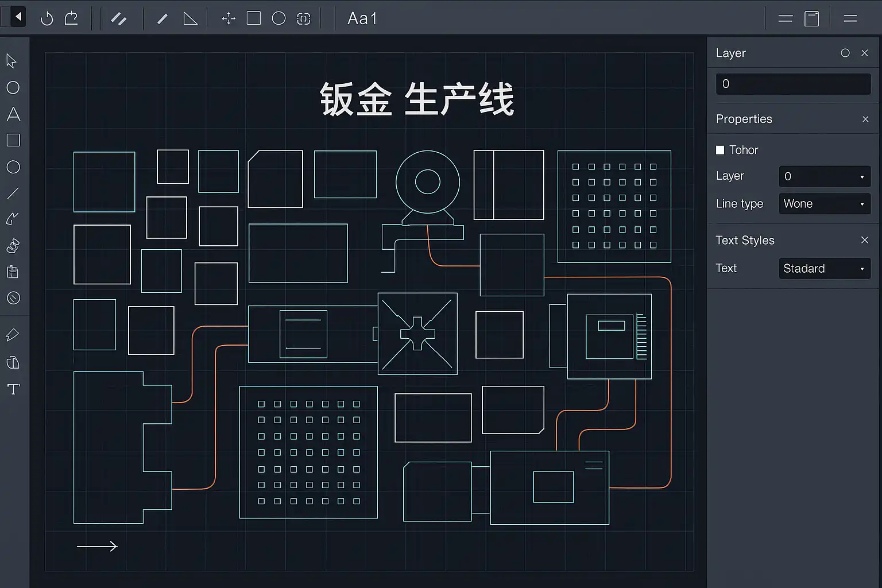This screenshot has width=882, height=588.
Task: Toggle the circle icon in Layer header
Action: click(845, 53)
